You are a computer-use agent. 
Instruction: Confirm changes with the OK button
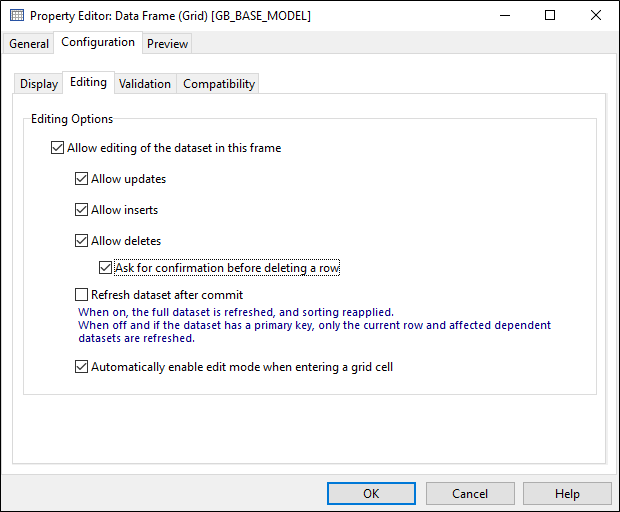tap(371, 493)
